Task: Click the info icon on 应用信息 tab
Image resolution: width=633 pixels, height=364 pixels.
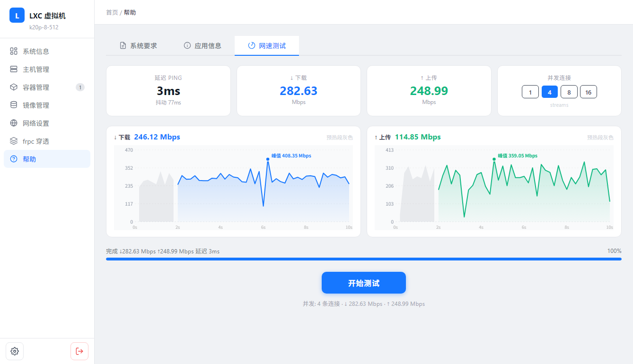Action: [x=187, y=46]
